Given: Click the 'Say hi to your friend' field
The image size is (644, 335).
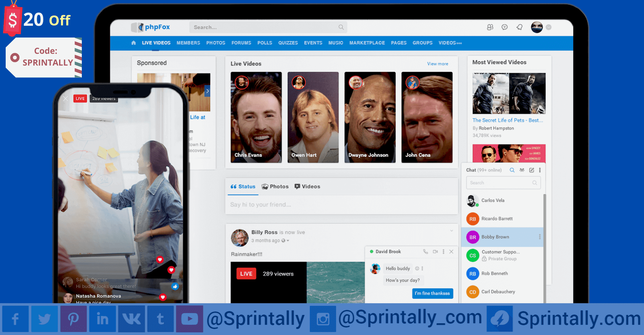Looking at the screenshot, I should [341, 205].
